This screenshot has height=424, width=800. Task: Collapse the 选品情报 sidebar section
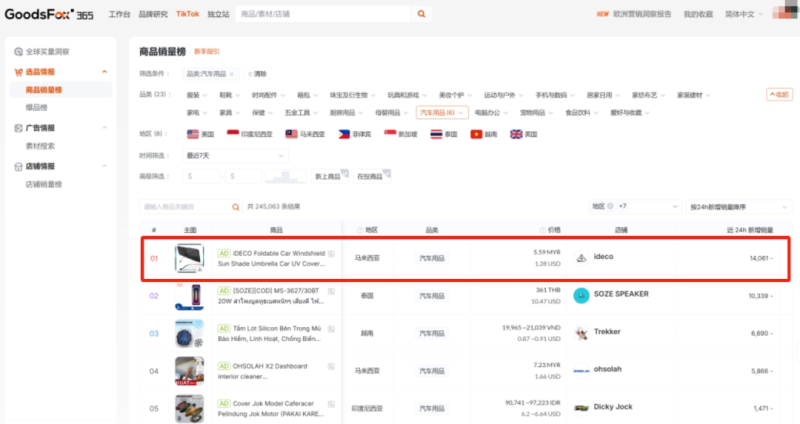tap(104, 72)
